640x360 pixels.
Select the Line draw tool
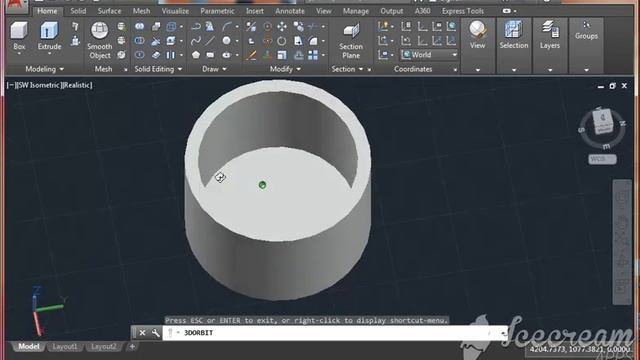click(x=211, y=41)
